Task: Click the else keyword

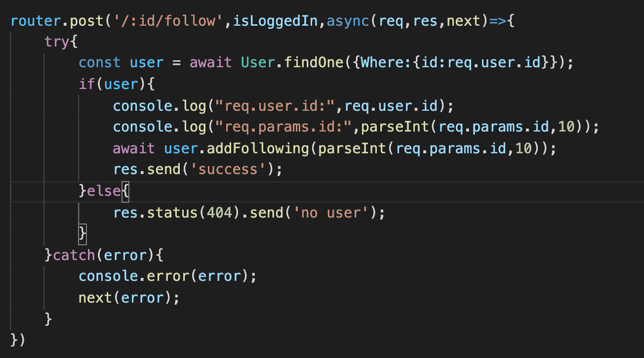Action: tap(104, 191)
